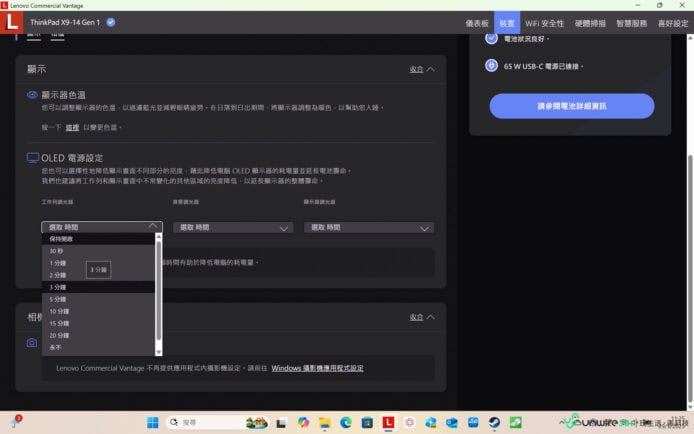Click the ThinkPad X9-14 Gen 1 device name
The image size is (694, 434).
coord(65,22)
